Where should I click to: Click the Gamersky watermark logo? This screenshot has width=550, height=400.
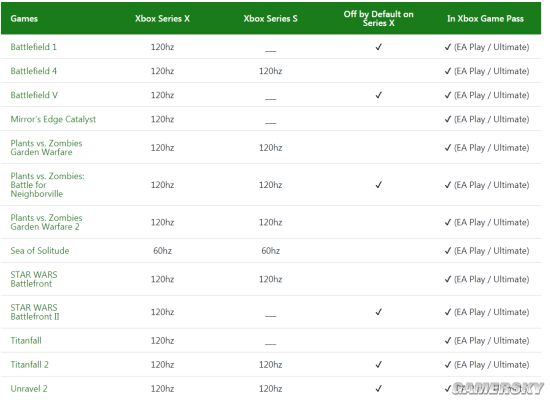pos(497,388)
